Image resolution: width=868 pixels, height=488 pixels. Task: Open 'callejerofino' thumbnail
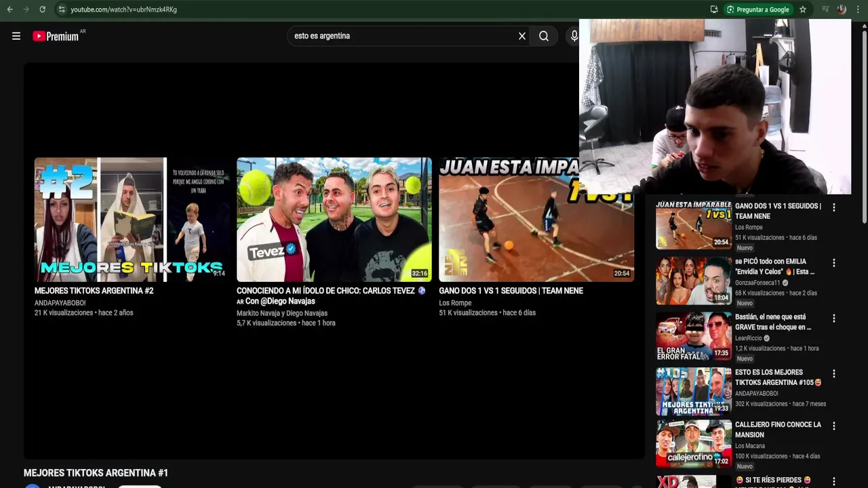693,444
